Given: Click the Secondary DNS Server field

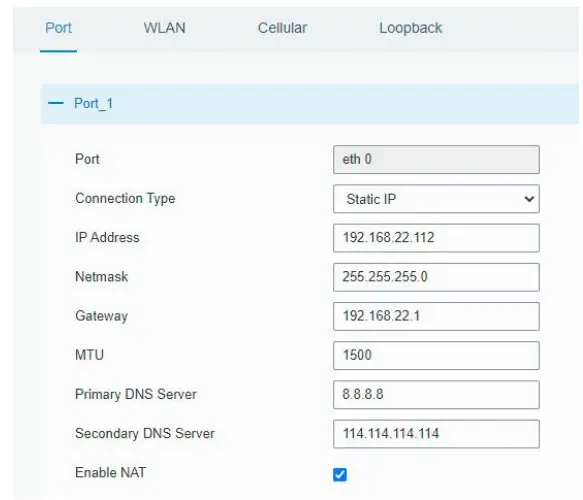Looking at the screenshot, I should pyautogui.click(x=436, y=434).
